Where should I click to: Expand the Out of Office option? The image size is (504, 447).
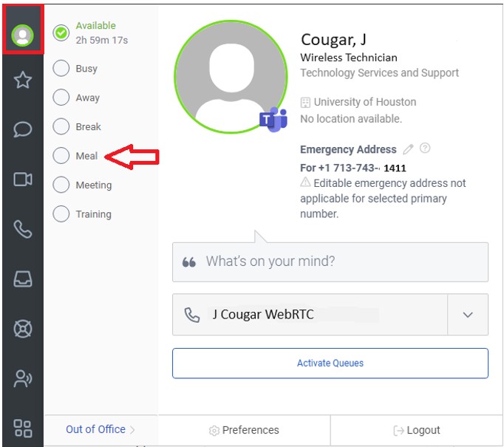(x=101, y=429)
